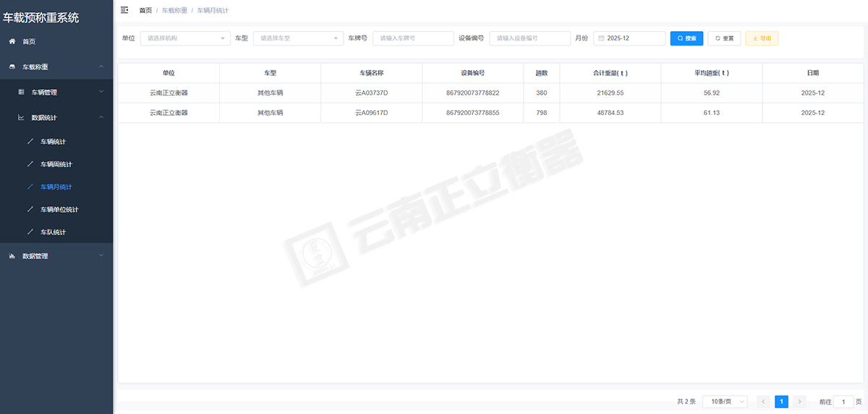Go to previous page arrow
Screen dimensions: 868x414
(x=763, y=402)
